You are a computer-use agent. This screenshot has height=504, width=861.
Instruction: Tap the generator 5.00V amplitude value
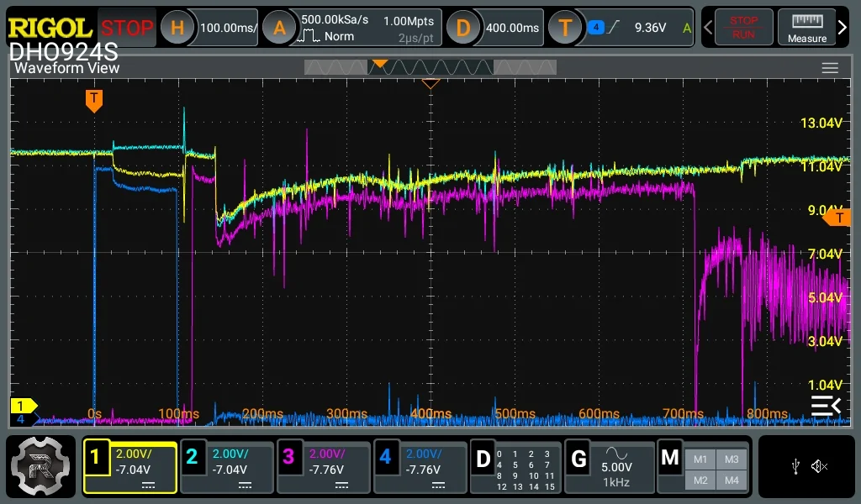tap(616, 467)
